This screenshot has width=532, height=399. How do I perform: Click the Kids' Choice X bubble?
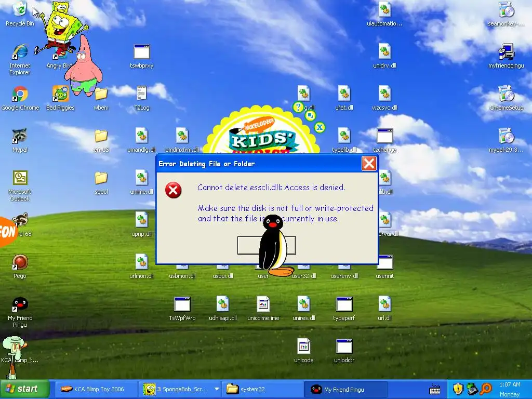click(320, 128)
